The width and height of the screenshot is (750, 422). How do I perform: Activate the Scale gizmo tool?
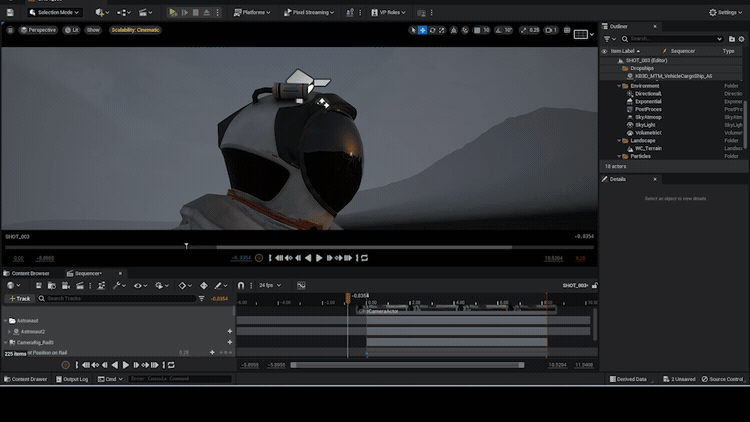(441, 30)
